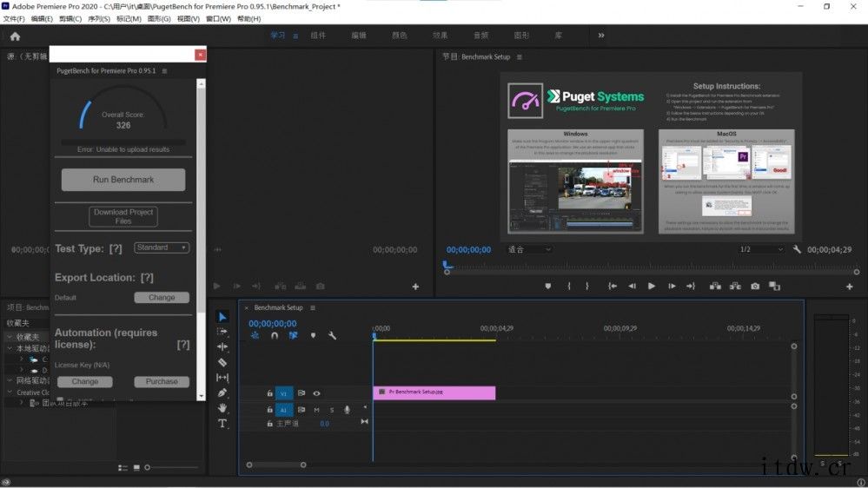Toggle V1 track eye visibility

(x=316, y=393)
